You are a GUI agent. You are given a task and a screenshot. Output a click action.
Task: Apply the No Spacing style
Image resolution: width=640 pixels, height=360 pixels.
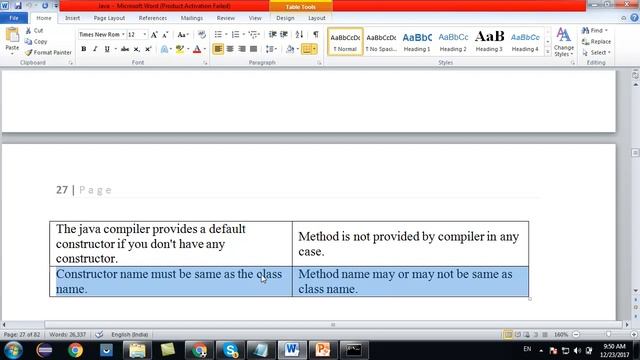tap(381, 42)
